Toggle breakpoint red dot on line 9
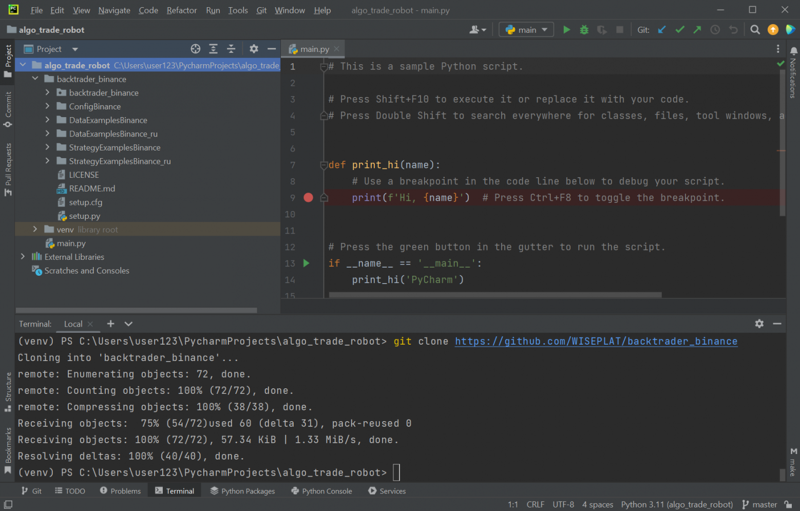This screenshot has width=800, height=511. (308, 197)
